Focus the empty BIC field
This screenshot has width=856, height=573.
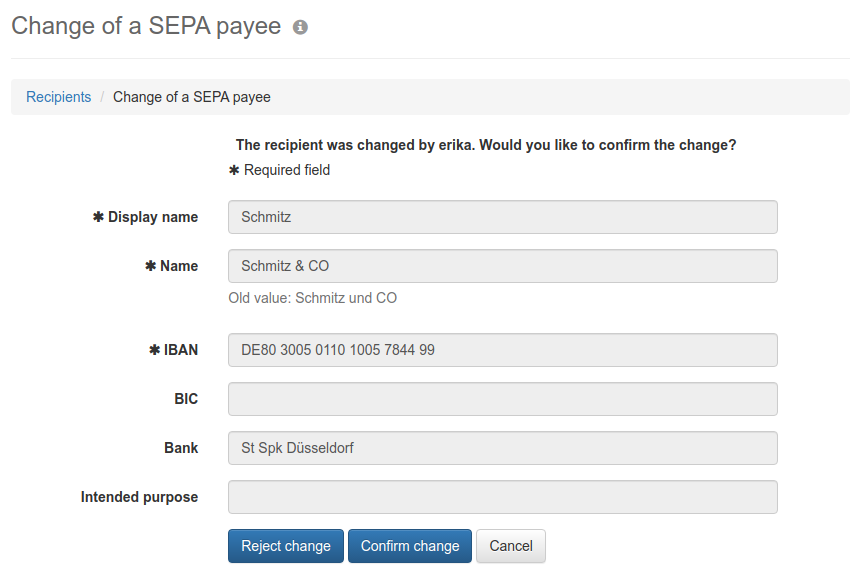(503, 399)
